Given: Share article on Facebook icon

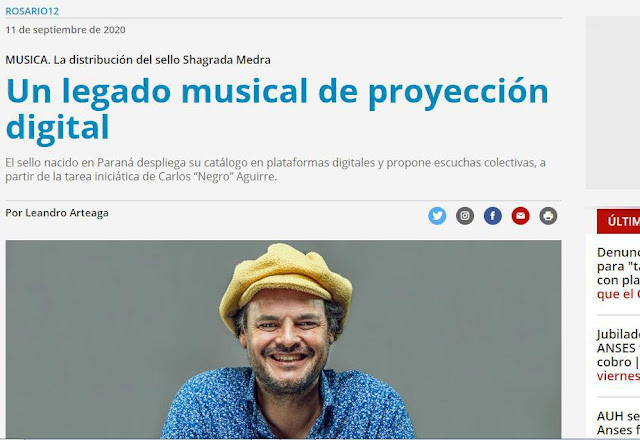Looking at the screenshot, I should click(x=493, y=216).
